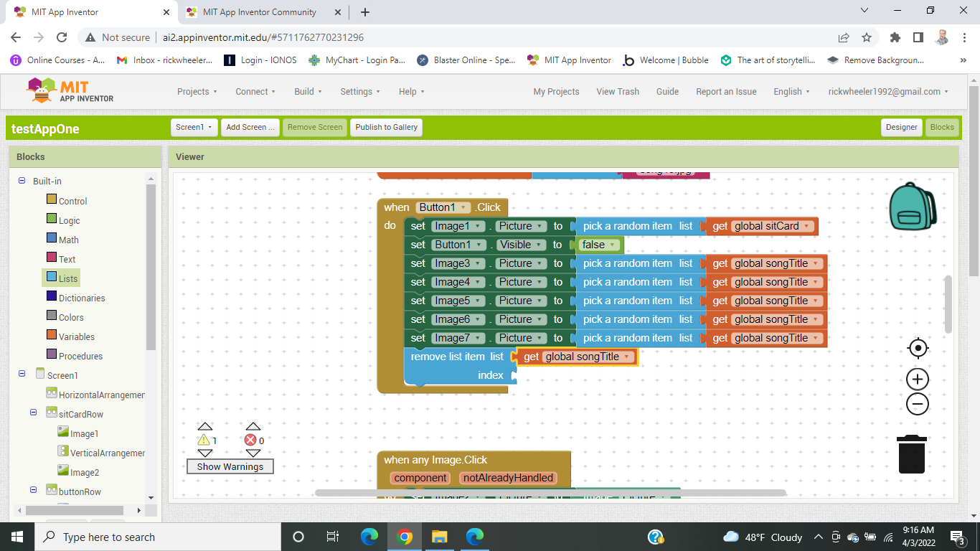Select the Colors block category
Viewport: 980px width, 551px height.
[71, 317]
